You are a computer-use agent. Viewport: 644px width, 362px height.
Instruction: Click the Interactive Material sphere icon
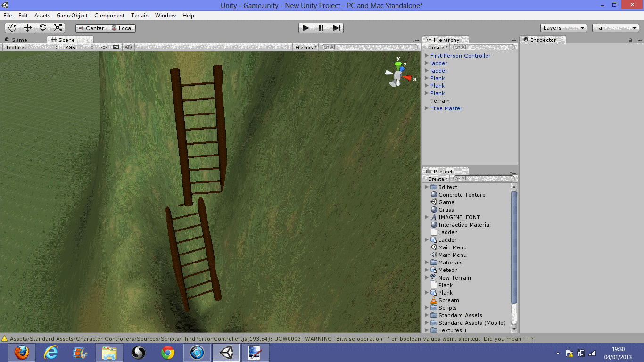click(x=434, y=225)
